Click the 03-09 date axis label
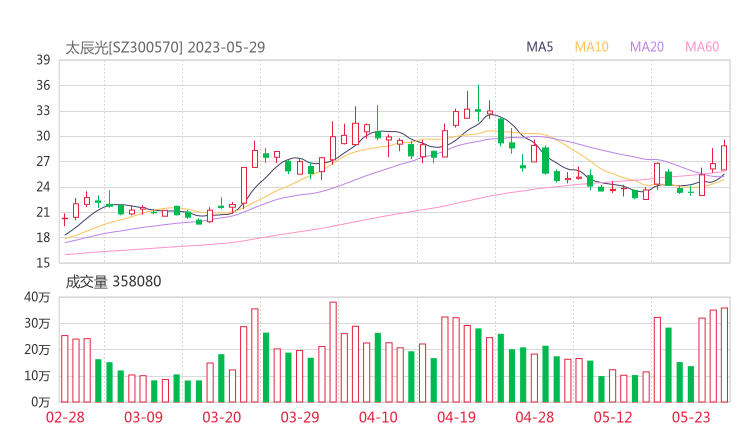Screen dimensions: 740x440 point(143,417)
